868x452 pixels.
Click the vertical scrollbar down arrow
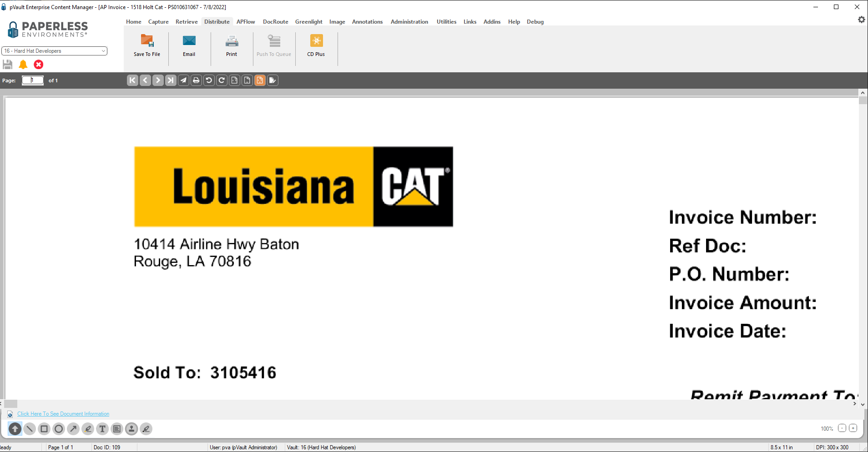863,404
